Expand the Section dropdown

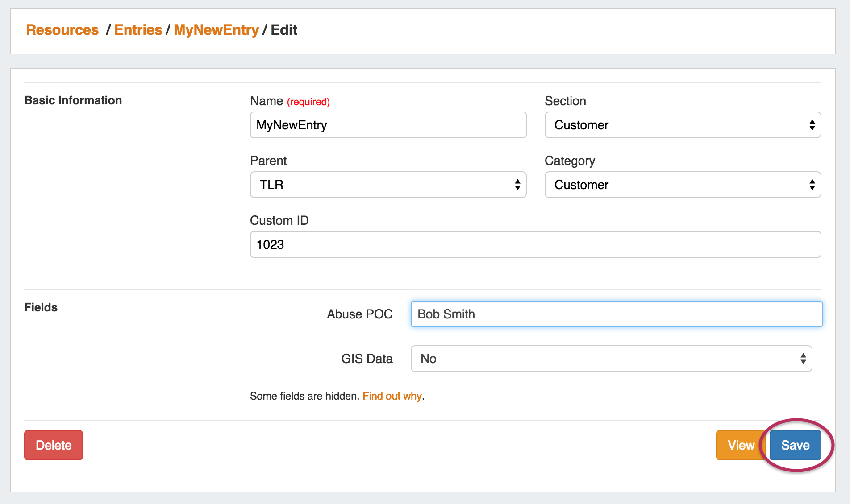682,125
